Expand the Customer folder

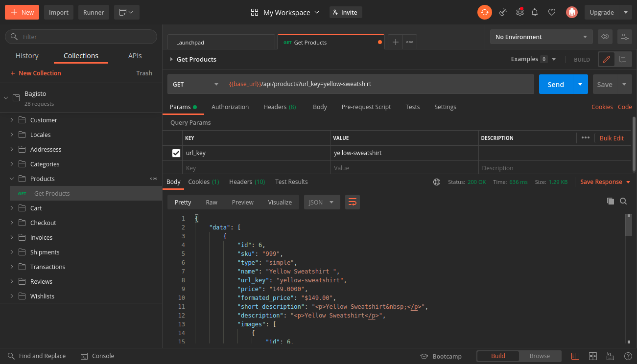click(12, 120)
